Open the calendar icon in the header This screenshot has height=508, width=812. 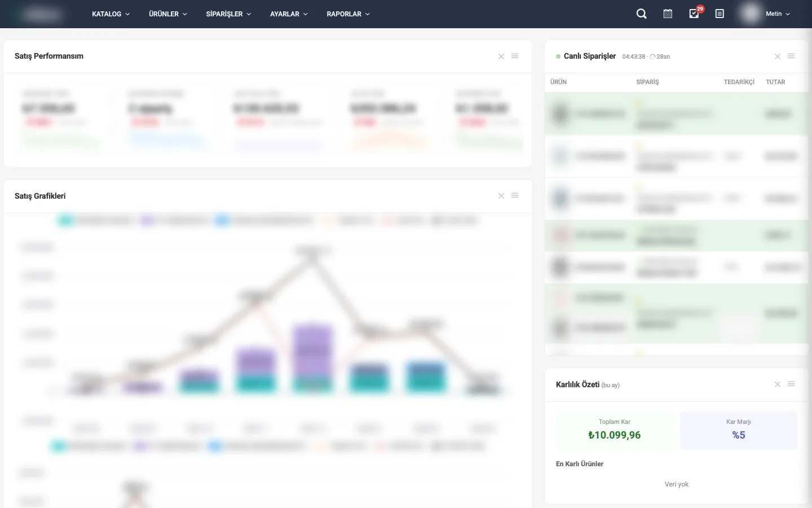[x=668, y=14]
